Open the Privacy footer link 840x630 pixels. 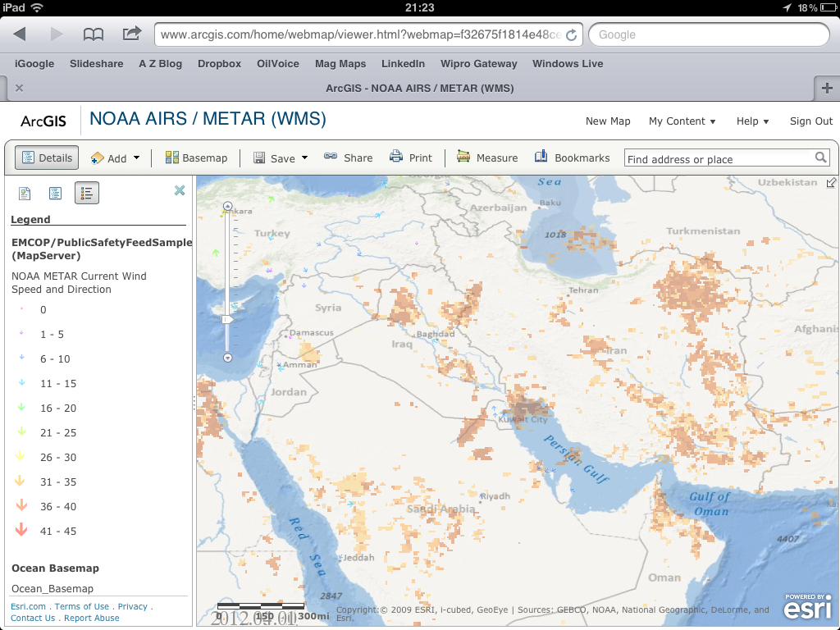[132, 606]
